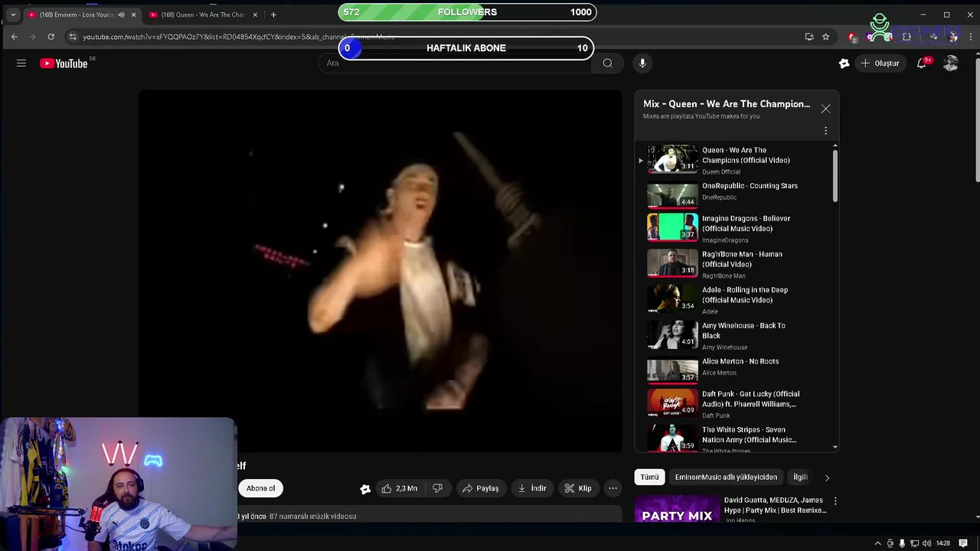Click the Gemini sparkle icon near Oluştur
Image resolution: width=980 pixels, height=551 pixels.
844,64
